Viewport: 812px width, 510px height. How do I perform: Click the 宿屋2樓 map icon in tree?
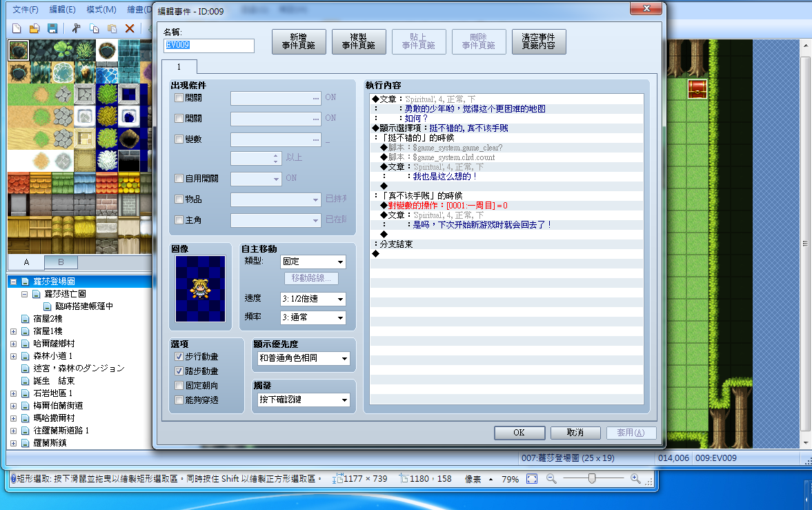pyautogui.click(x=25, y=319)
